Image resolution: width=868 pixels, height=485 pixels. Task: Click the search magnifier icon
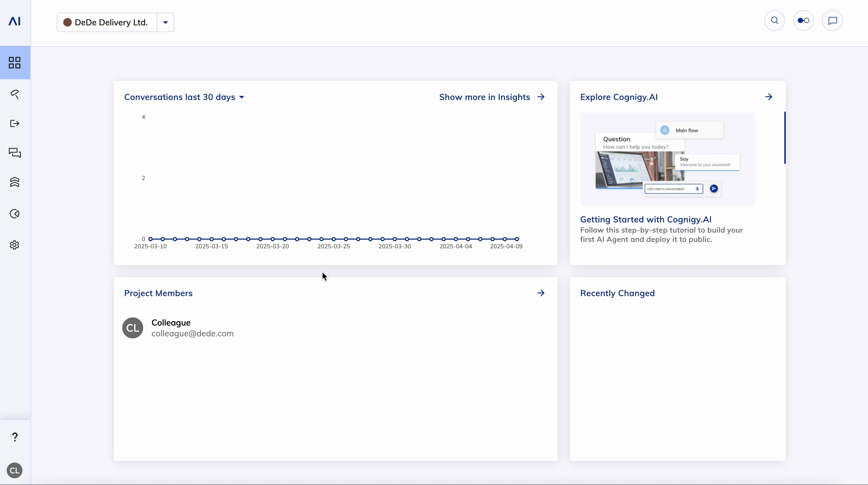pos(775,20)
